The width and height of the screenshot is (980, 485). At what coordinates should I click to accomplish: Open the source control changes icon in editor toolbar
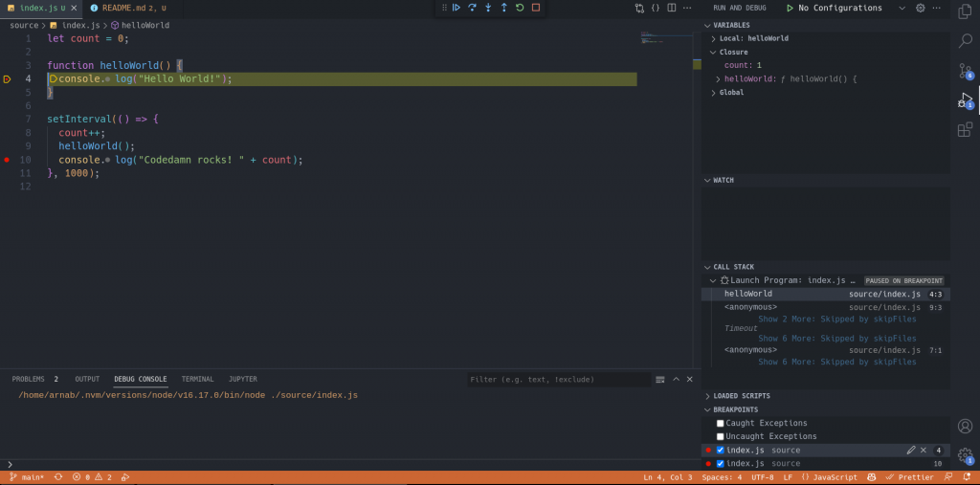coord(639,8)
